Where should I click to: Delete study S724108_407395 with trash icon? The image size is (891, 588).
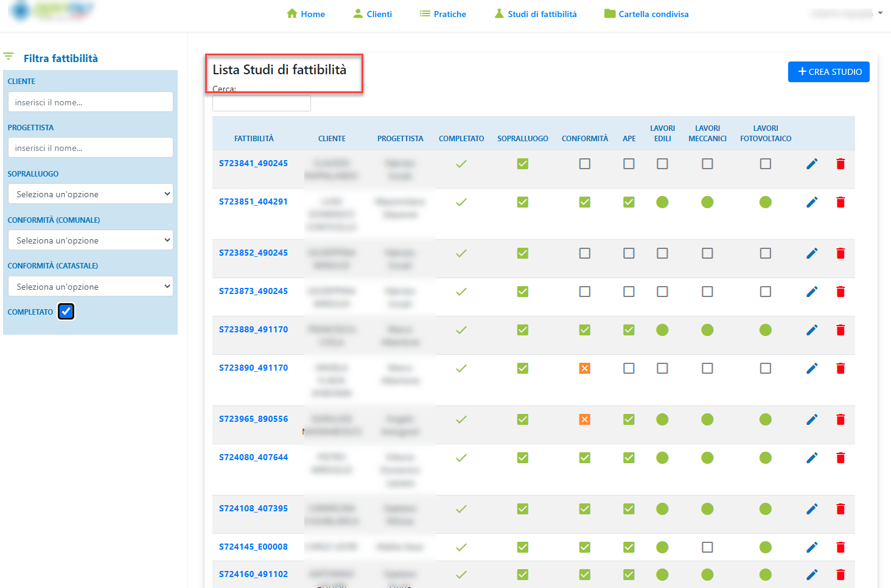840,509
